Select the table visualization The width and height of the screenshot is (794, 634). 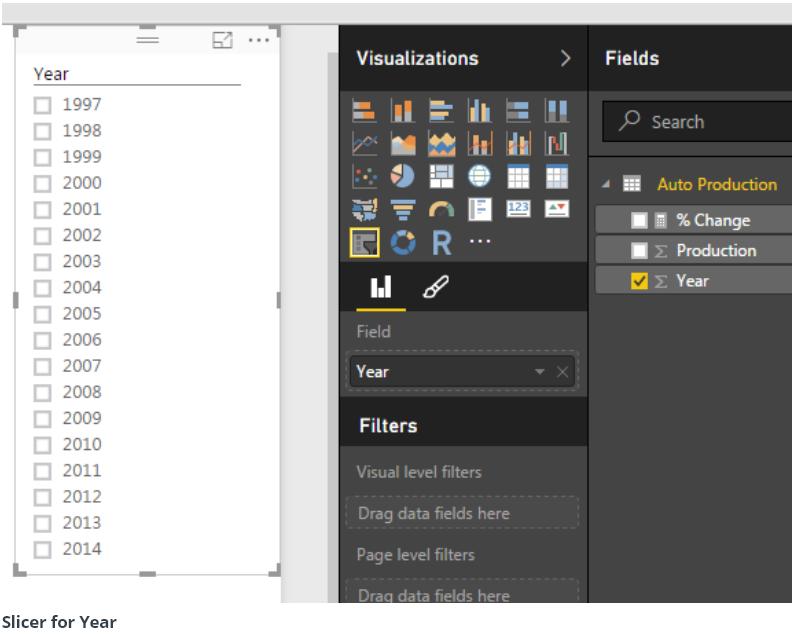pos(518,177)
